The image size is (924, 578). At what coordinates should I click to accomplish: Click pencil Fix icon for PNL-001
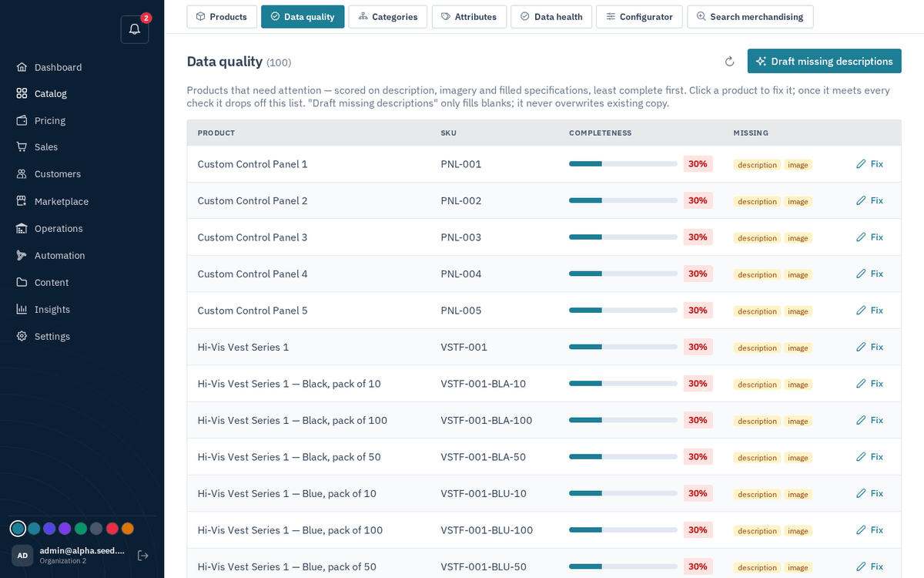(x=861, y=164)
